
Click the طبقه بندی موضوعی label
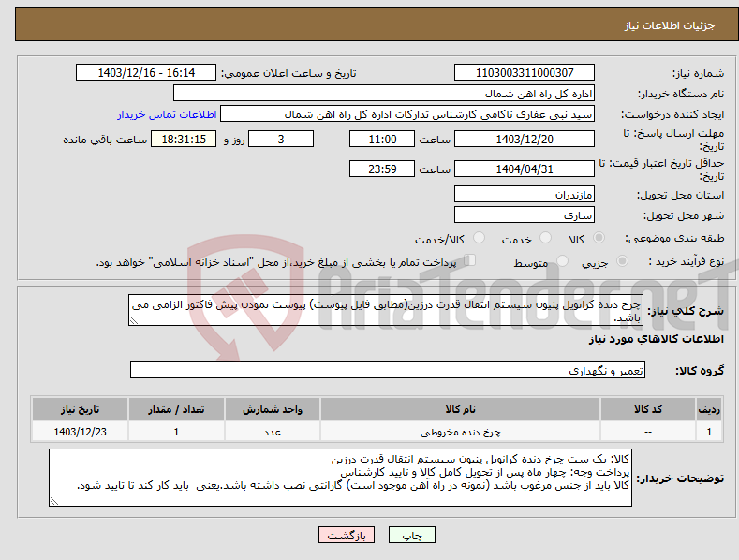pos(674,239)
